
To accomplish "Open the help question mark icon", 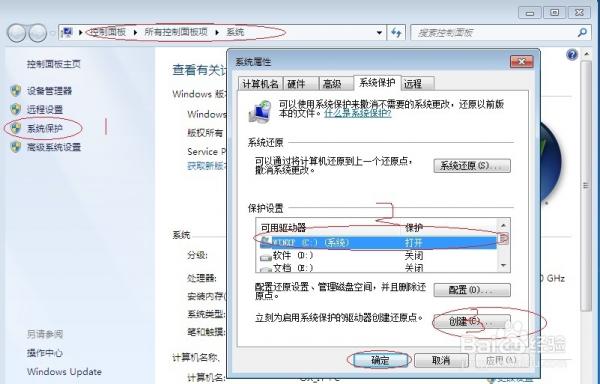I will (572, 55).
